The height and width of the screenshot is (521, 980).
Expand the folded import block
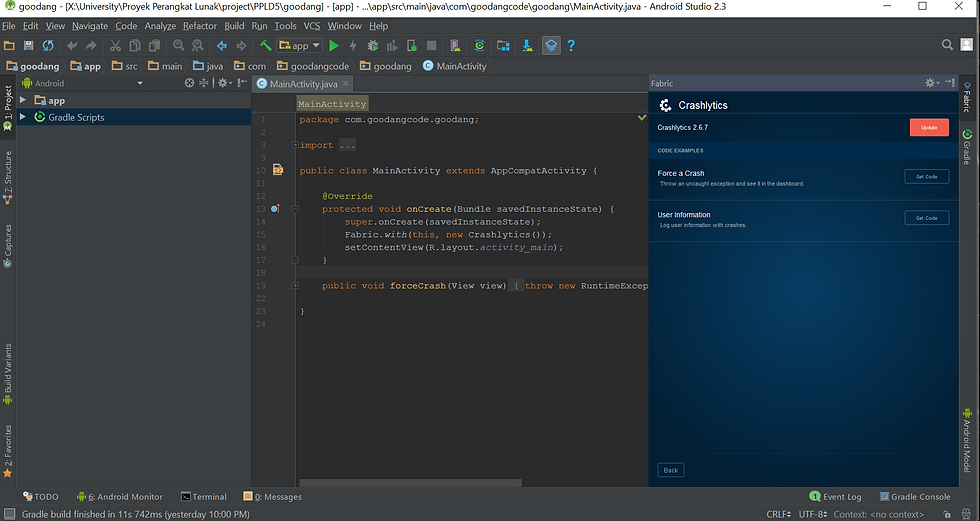pyautogui.click(x=295, y=145)
